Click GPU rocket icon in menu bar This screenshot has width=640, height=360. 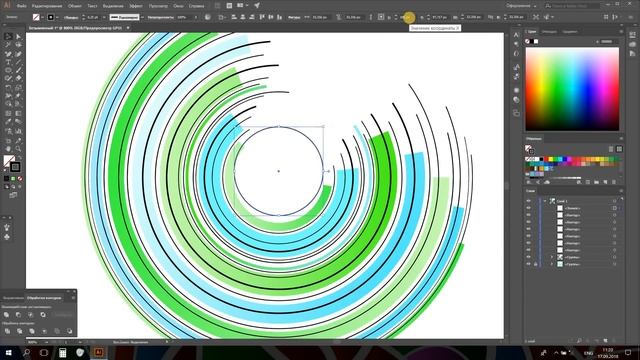pos(257,5)
